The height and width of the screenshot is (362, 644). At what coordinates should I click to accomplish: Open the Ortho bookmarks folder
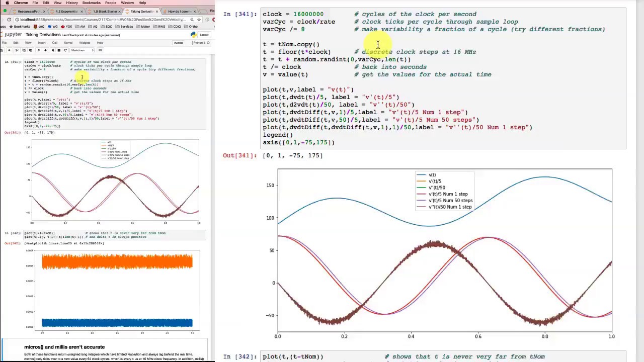[x=191, y=26]
